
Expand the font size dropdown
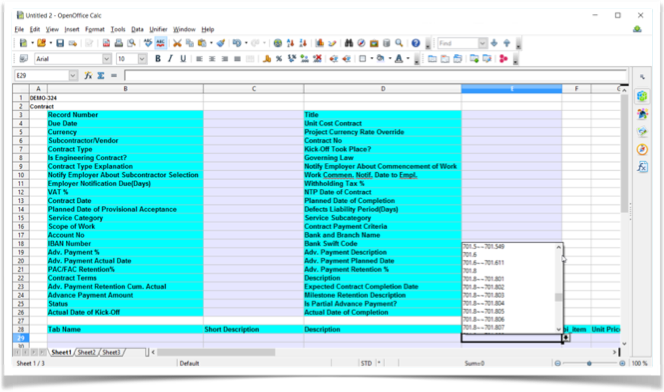pos(142,59)
